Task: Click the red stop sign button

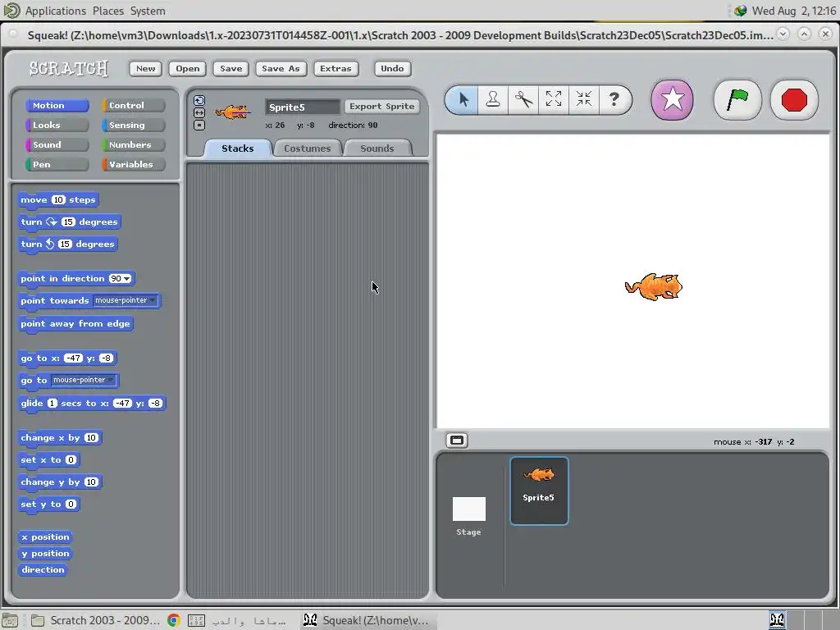Action: click(x=794, y=99)
